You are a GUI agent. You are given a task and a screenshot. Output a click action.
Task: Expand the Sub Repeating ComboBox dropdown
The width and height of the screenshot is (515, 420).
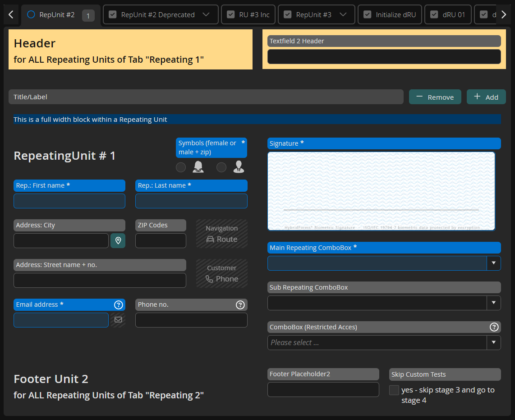click(494, 303)
